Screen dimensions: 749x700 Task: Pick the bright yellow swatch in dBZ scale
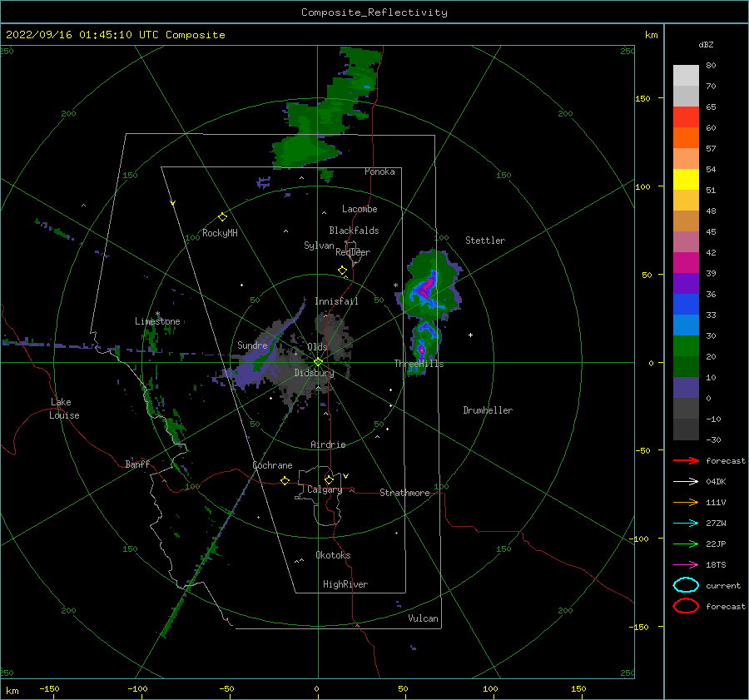pos(686,179)
